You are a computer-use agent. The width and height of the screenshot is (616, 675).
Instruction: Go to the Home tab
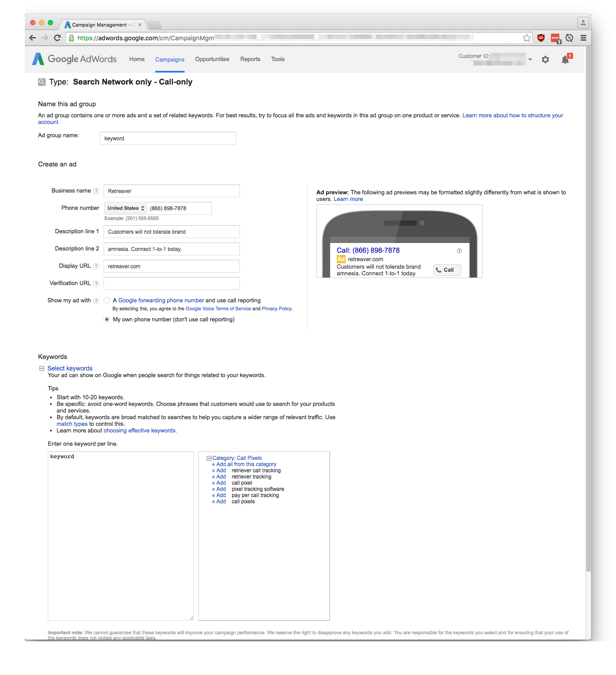137,59
